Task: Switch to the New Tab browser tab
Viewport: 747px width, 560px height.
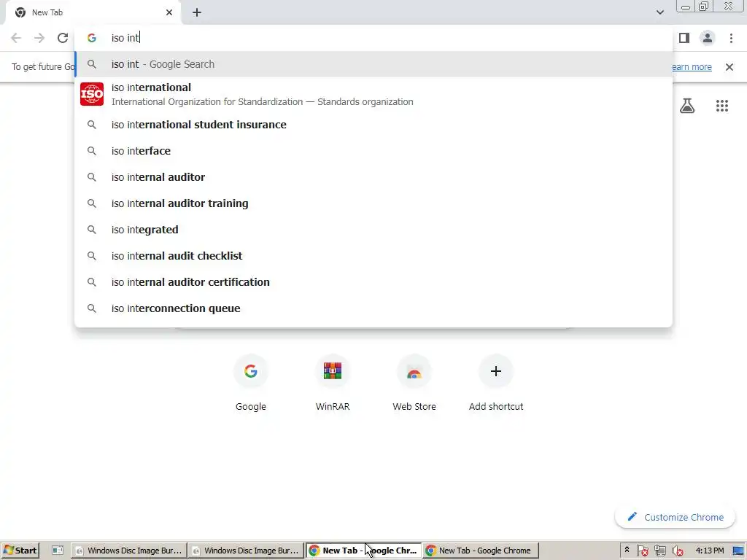Action: click(x=93, y=12)
